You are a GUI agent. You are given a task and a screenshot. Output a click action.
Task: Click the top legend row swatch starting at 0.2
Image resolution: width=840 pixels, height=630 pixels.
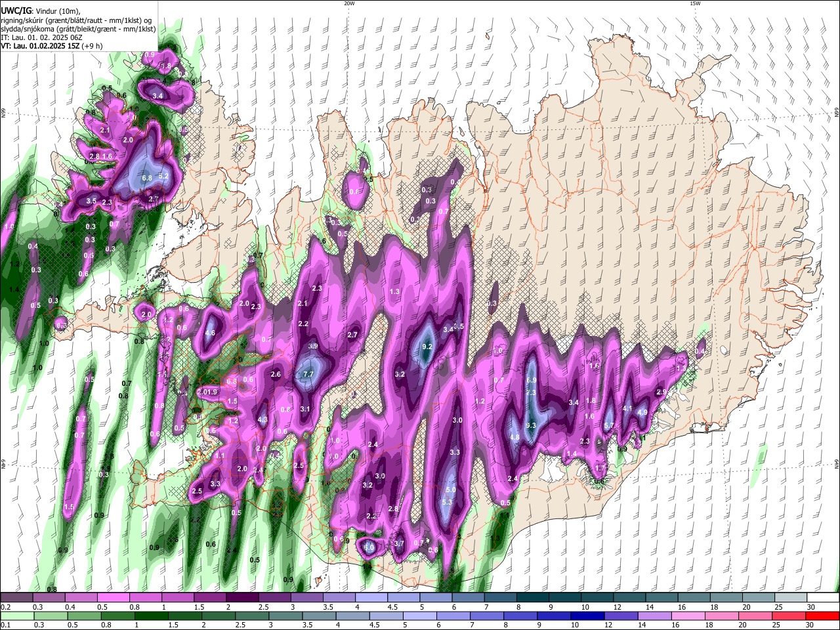[x=17, y=598]
